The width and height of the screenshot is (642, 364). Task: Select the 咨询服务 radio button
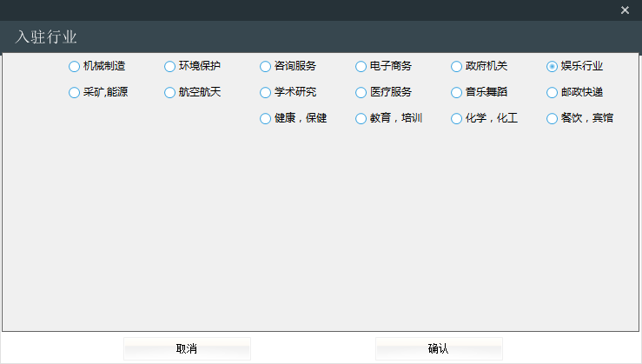[266, 66]
